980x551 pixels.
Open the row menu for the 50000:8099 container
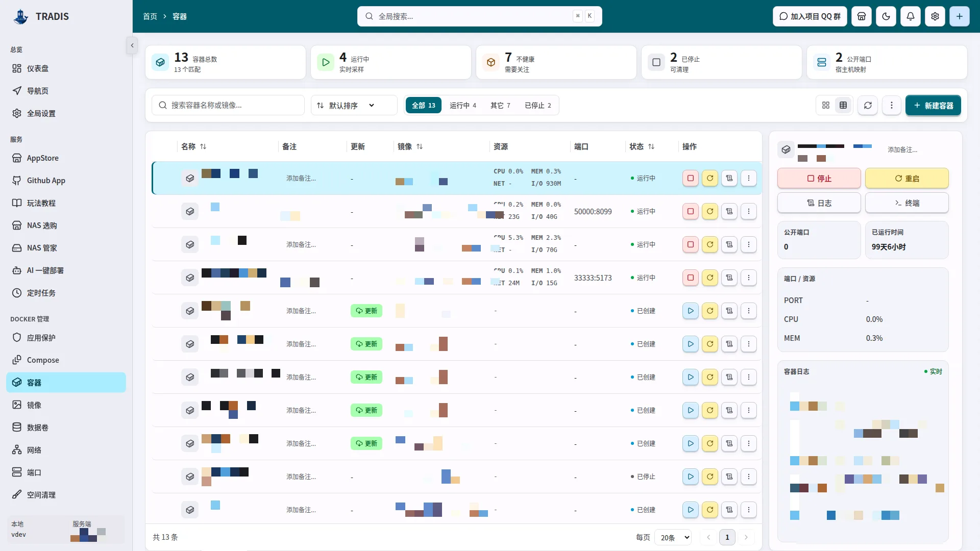coord(749,211)
